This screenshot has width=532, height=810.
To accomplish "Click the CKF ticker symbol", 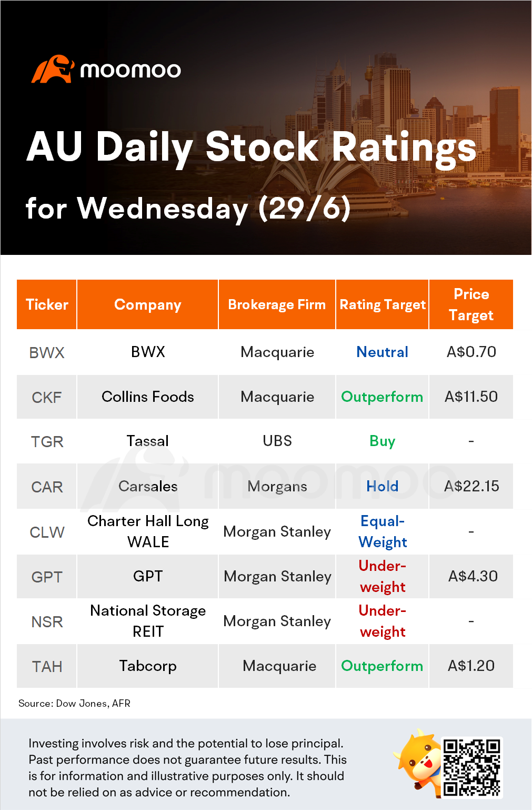I will (47, 397).
